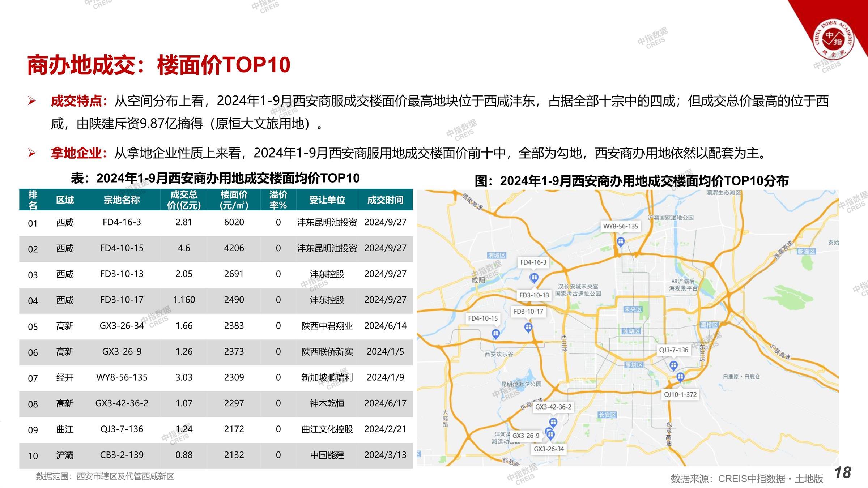Click the map pin under the QJ3-7-136 label
This screenshot has width=868, height=488.
coord(673,365)
